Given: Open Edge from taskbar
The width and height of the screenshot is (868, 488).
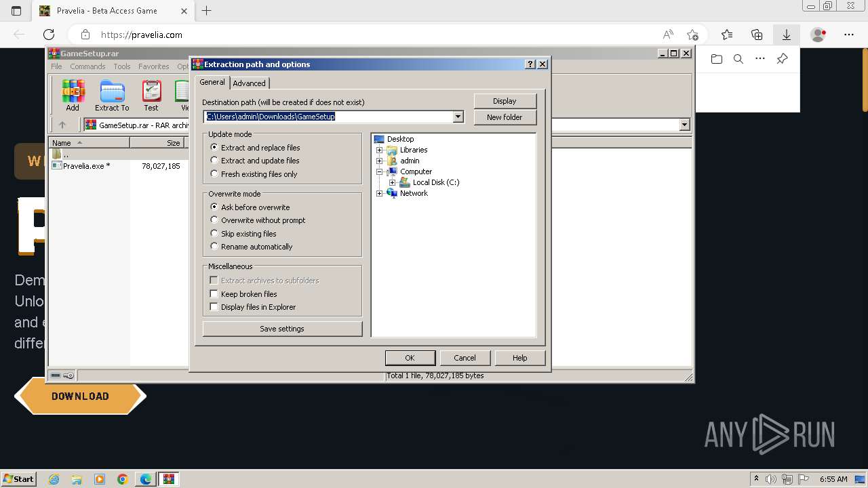Looking at the screenshot, I should click(x=146, y=479).
